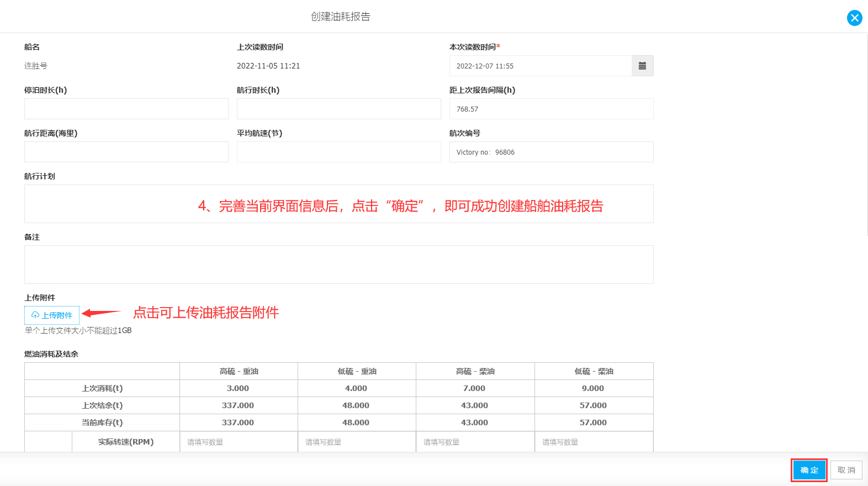This screenshot has width=868, height=486.
Task: Click the 平均航速(节) input field
Action: click(x=339, y=152)
